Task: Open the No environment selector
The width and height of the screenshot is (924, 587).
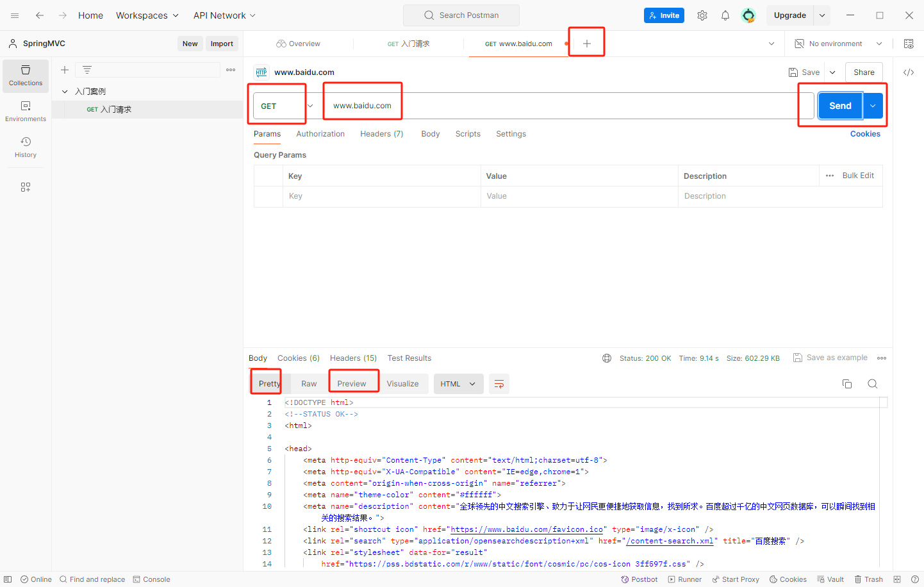Action: pos(839,44)
